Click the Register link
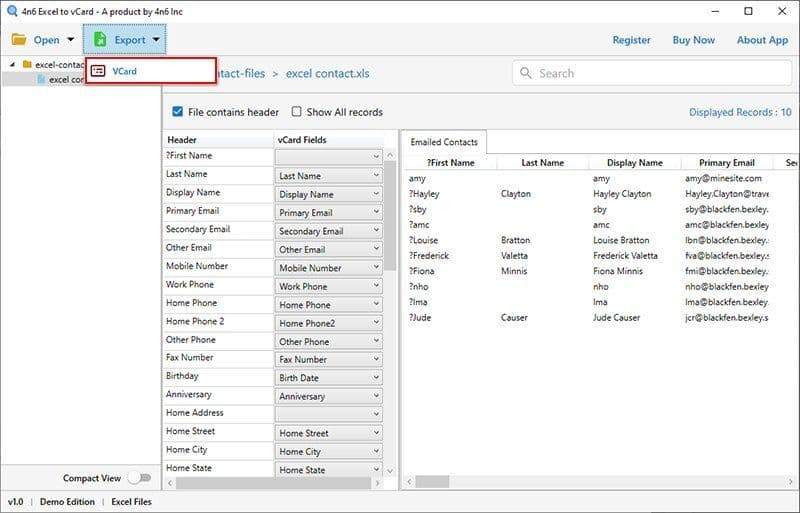The width and height of the screenshot is (800, 513). tap(631, 40)
